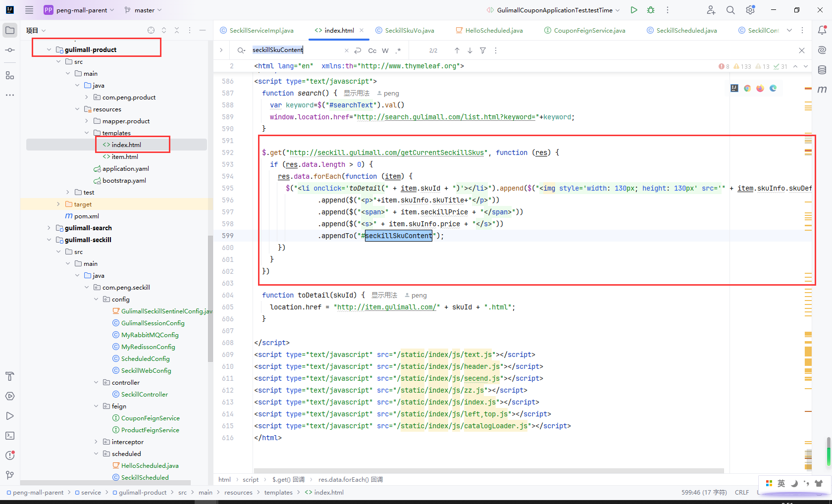This screenshot has width=832, height=504.
Task: Toggle Regex search option
Action: (398, 50)
